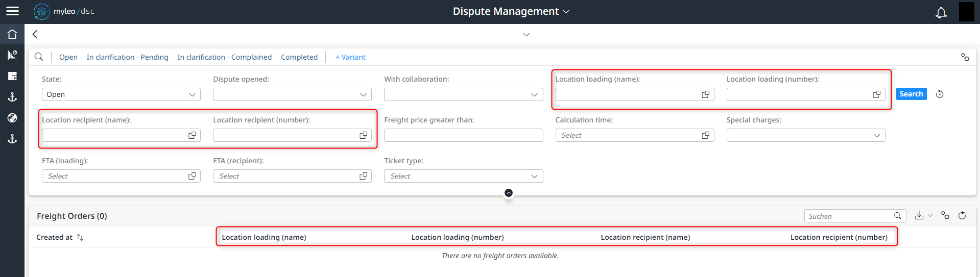This screenshot has width=980, height=277.
Task: Click the Location recipient (number) column header
Action: coord(839,237)
